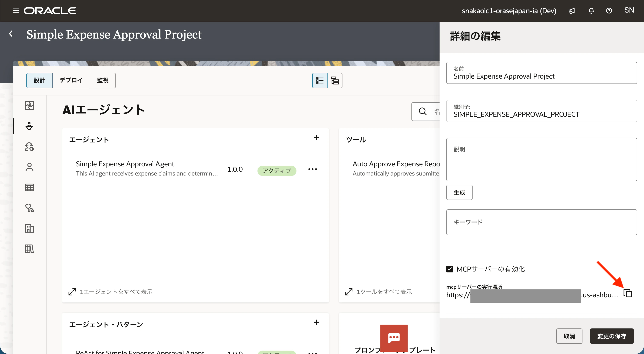644x354 pixels.
Task: Open the Simple Expense Approval Agent row
Action: point(195,169)
